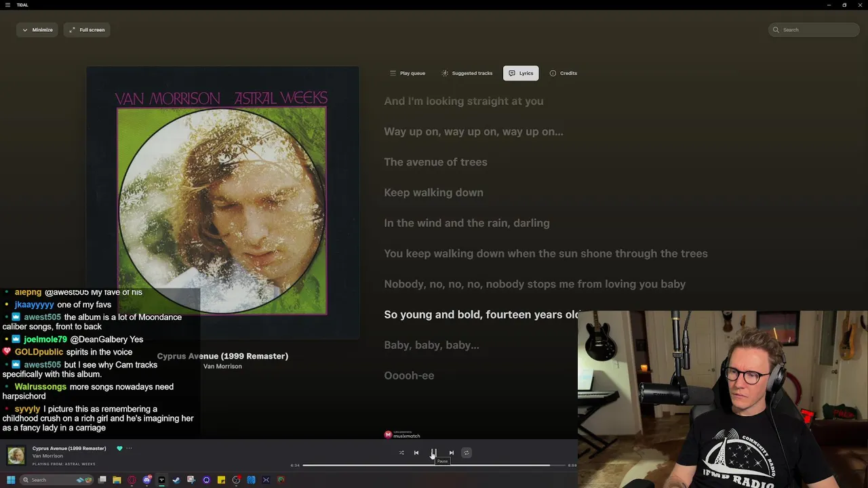
Task: Open Opera browser from the taskbar
Action: click(132, 480)
